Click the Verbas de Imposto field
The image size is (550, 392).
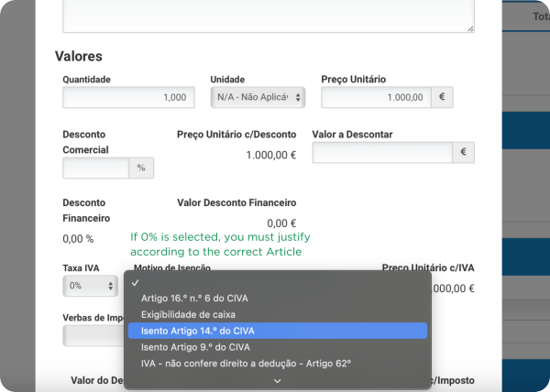(92, 336)
